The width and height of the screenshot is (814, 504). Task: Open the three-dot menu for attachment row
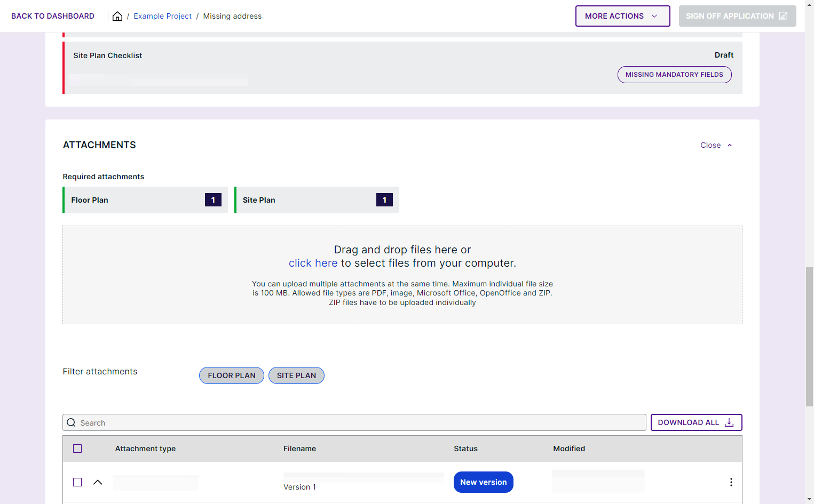731,482
